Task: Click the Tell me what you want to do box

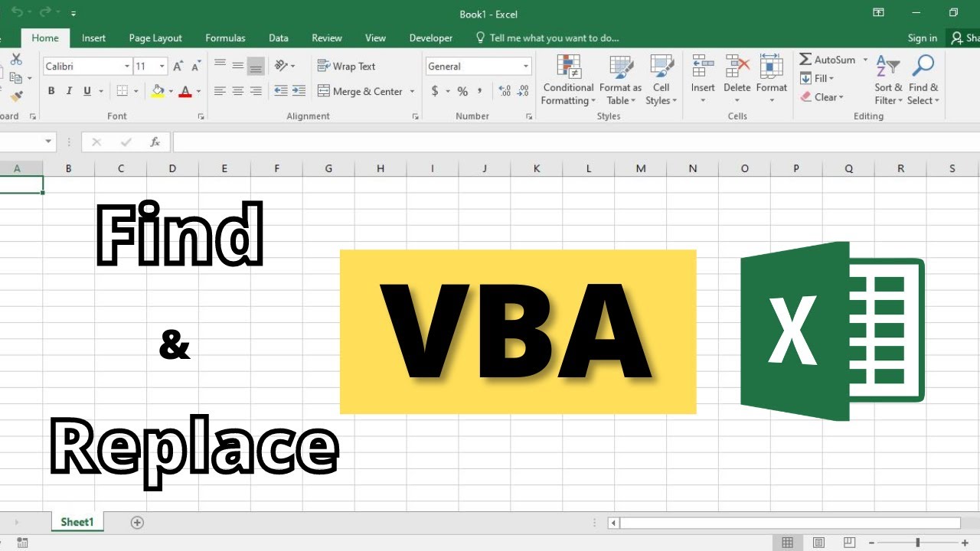Action: point(547,38)
